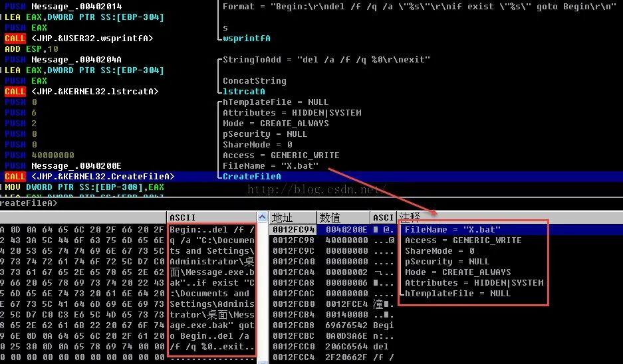Select stack address 0012FC9C
The height and width of the screenshot is (364, 623).
[x=294, y=251]
